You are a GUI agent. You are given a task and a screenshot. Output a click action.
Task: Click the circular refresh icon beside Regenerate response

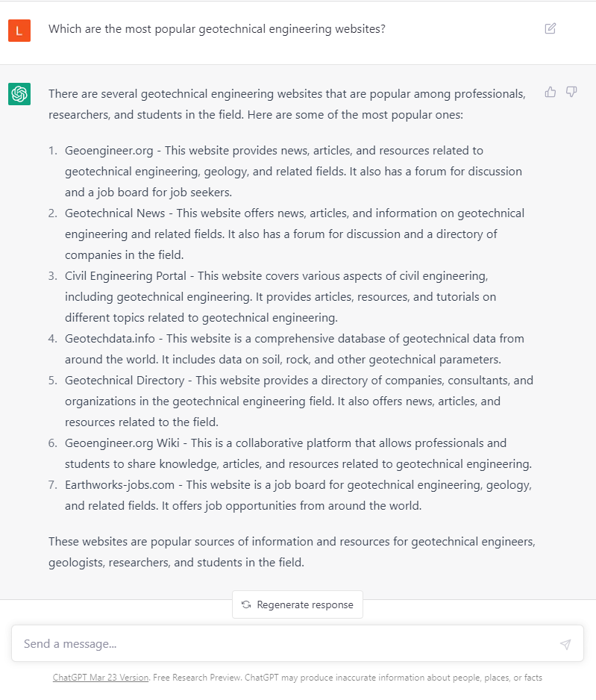tap(246, 605)
